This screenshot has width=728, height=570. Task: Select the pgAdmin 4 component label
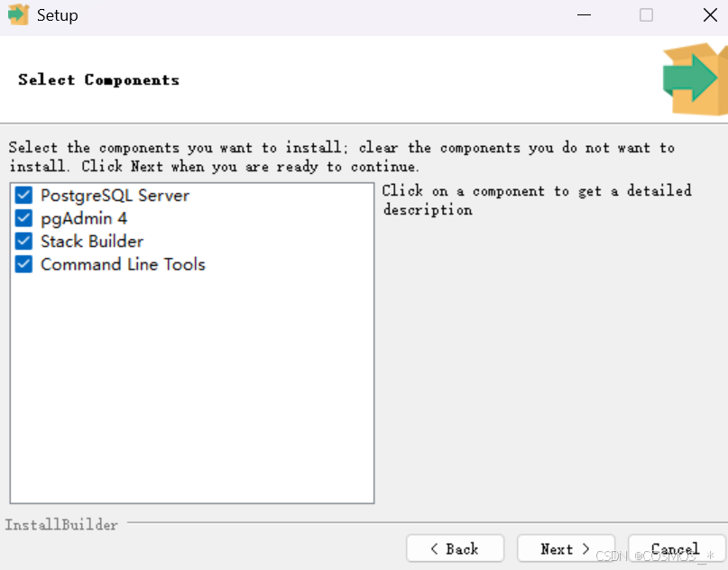pyautogui.click(x=84, y=218)
